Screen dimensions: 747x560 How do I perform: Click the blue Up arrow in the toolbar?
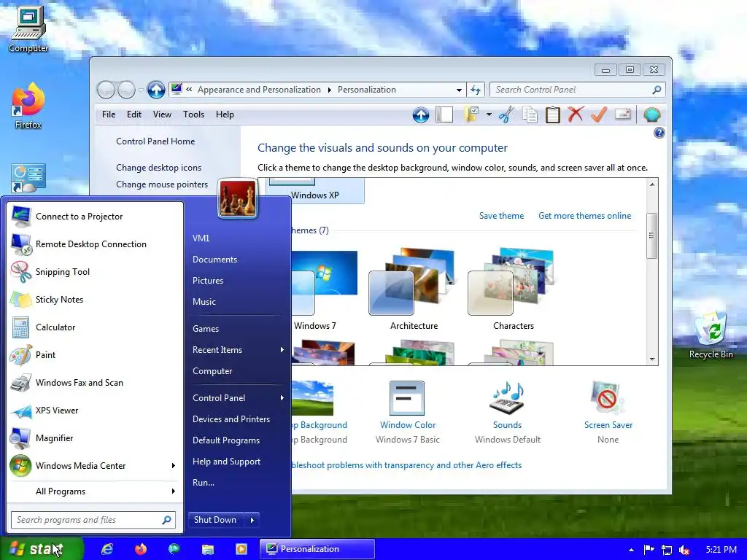[421, 114]
